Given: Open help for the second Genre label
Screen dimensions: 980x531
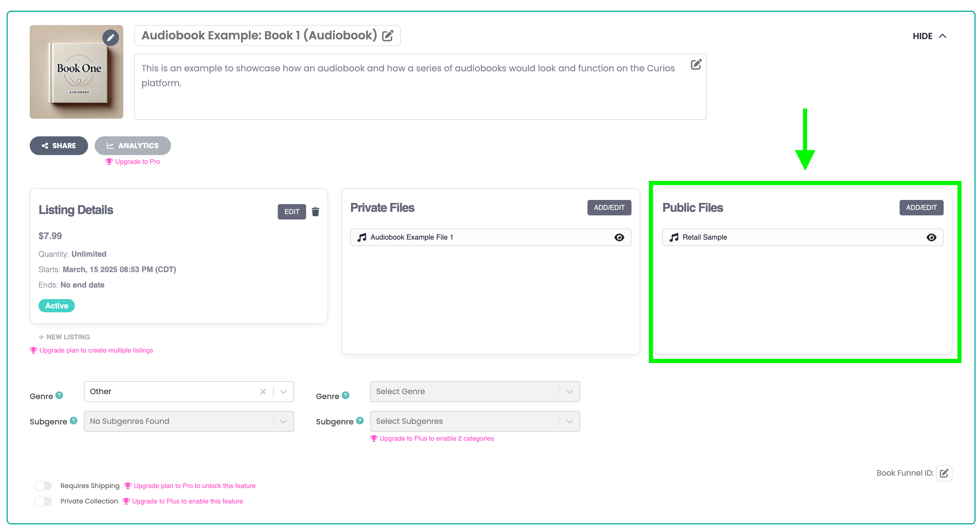Looking at the screenshot, I should click(x=345, y=395).
